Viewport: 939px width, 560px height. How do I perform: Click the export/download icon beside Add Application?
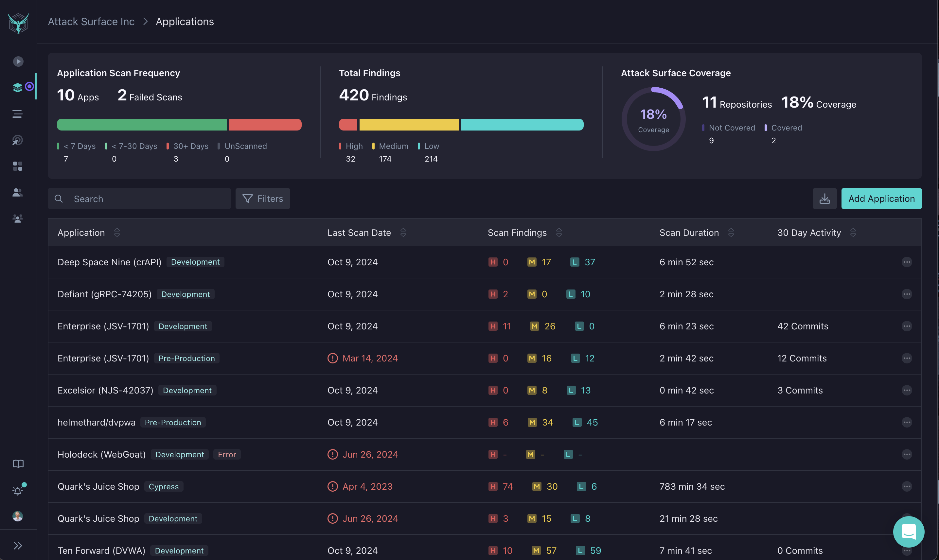(x=824, y=199)
